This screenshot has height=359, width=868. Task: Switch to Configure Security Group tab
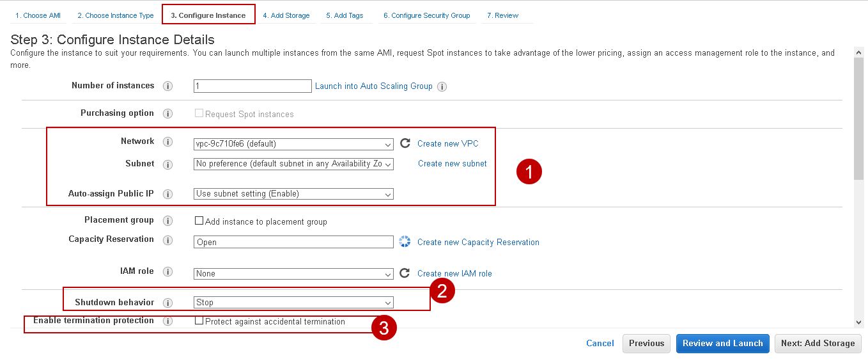[426, 15]
